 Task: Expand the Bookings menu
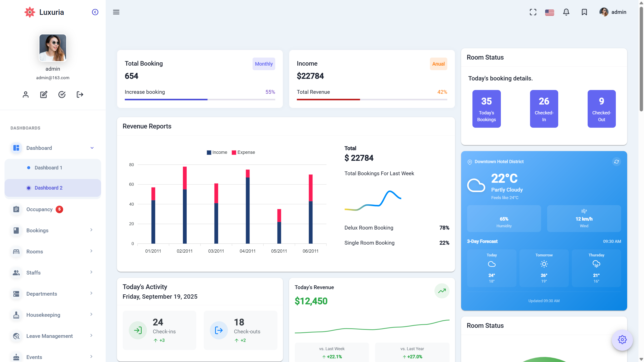click(53, 230)
